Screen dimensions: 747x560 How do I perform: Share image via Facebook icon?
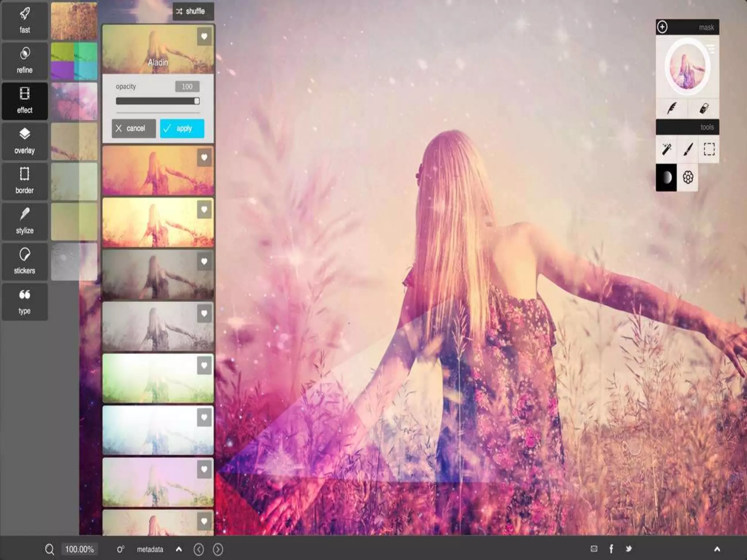(x=611, y=549)
